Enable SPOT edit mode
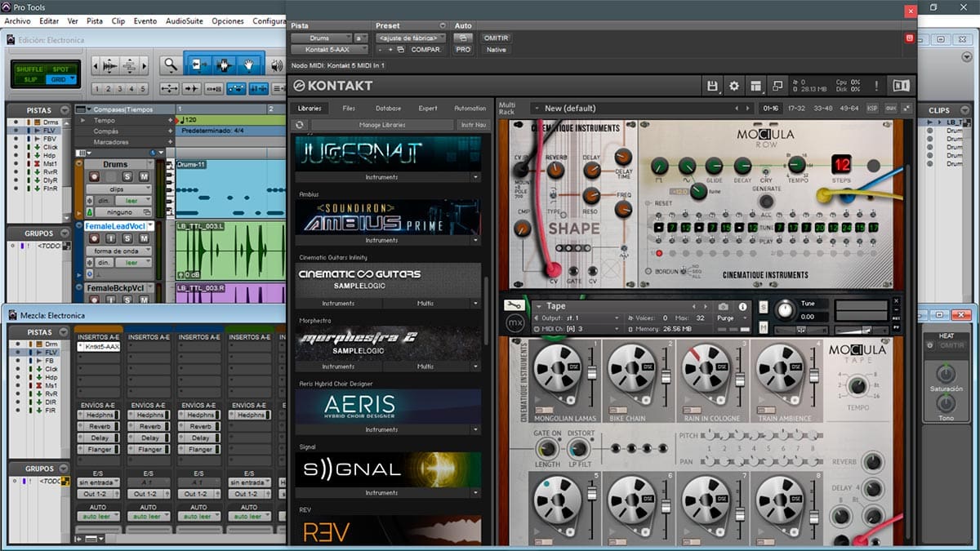This screenshot has width=980, height=551. 60,69
